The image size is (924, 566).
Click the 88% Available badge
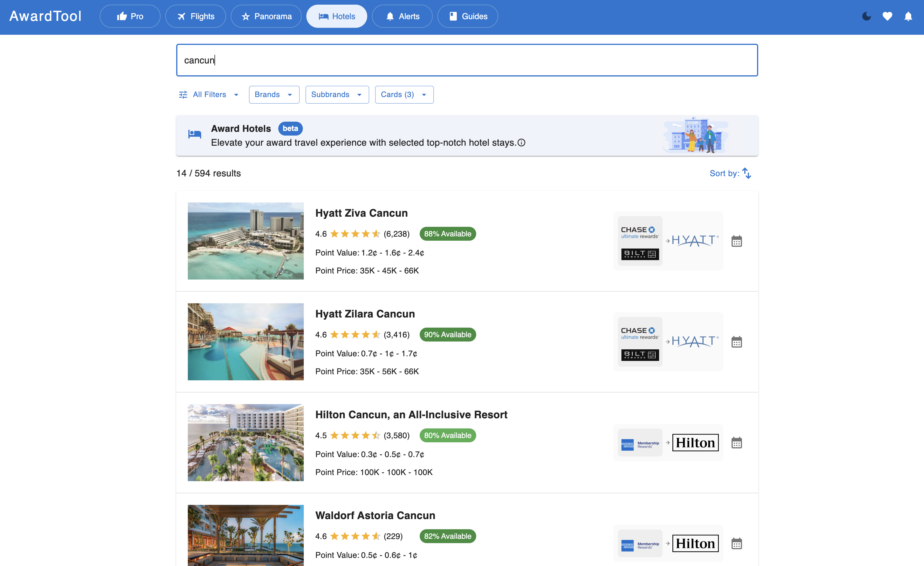tap(448, 233)
